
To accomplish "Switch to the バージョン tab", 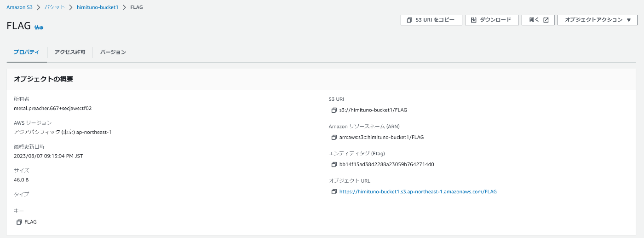I will (x=113, y=52).
